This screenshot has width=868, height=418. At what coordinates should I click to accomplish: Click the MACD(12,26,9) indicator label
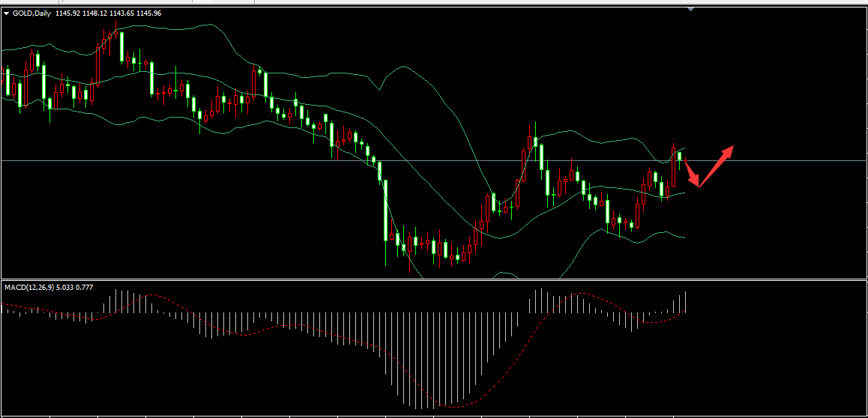(x=29, y=287)
